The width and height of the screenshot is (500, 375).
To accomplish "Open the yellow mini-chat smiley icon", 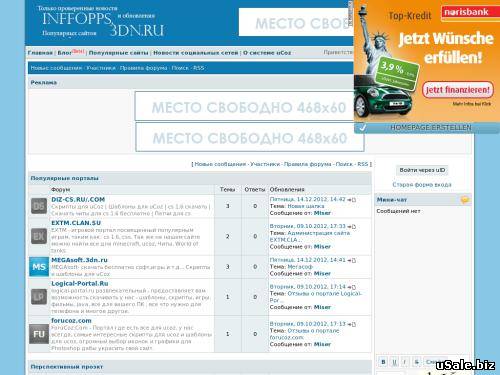I will tap(465, 200).
